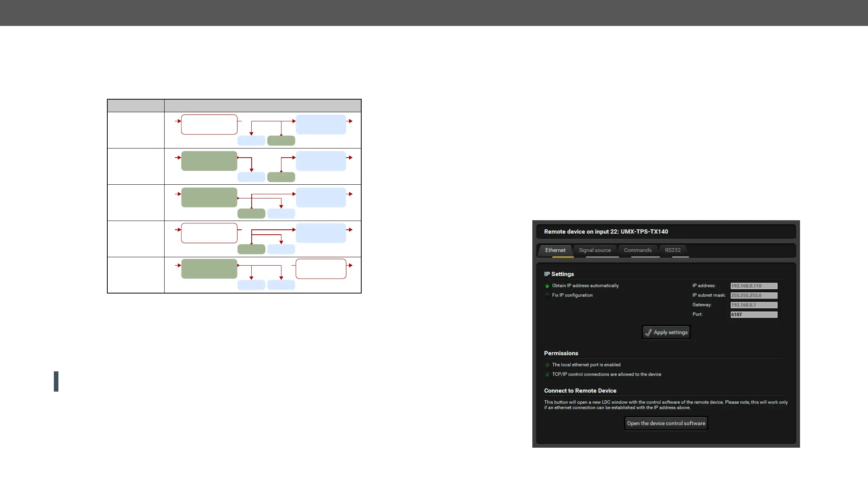
Task: Toggle local ethernet port enabled permission
Action: [x=547, y=365]
